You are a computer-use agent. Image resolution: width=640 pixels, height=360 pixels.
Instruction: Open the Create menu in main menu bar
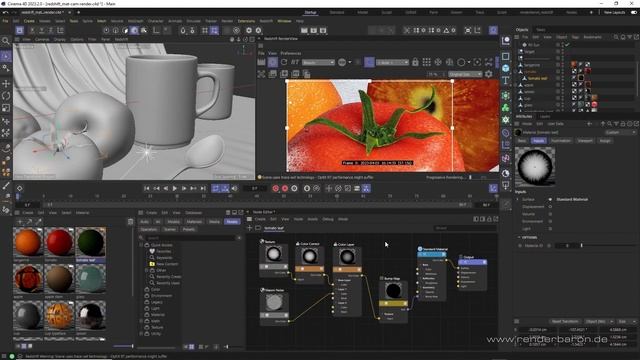pos(29,21)
